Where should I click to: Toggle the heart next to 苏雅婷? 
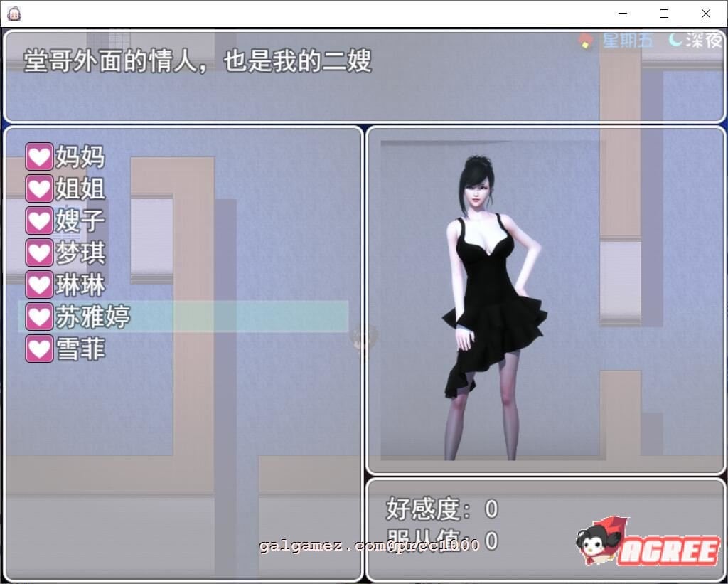pos(38,316)
